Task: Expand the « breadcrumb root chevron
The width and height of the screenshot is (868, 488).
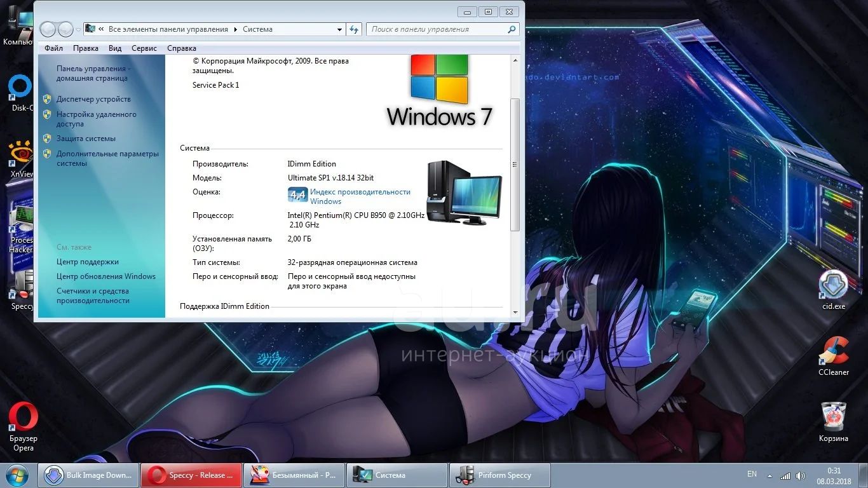Action: [101, 29]
